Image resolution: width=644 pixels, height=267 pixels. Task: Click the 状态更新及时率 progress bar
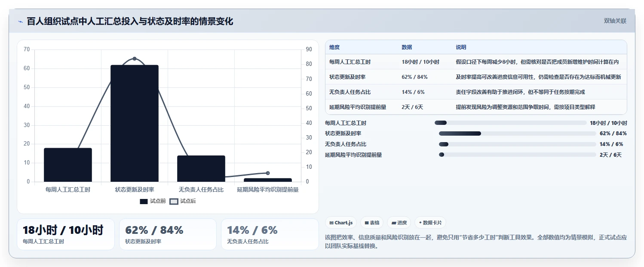click(x=518, y=133)
